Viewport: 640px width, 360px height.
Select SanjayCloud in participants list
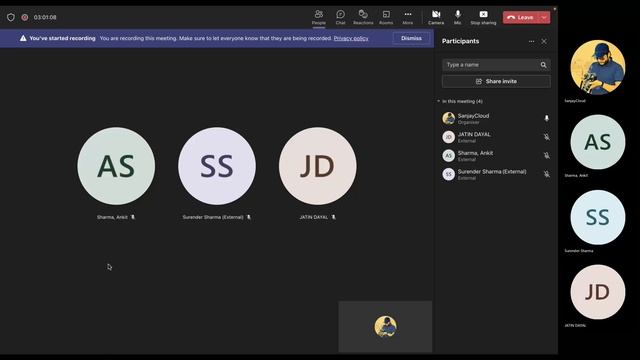pyautogui.click(x=496, y=118)
